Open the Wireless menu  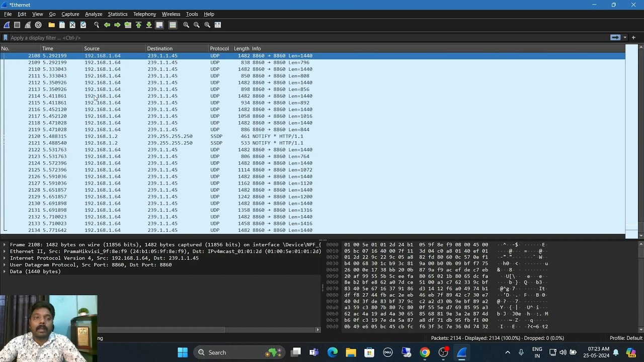pyautogui.click(x=171, y=14)
